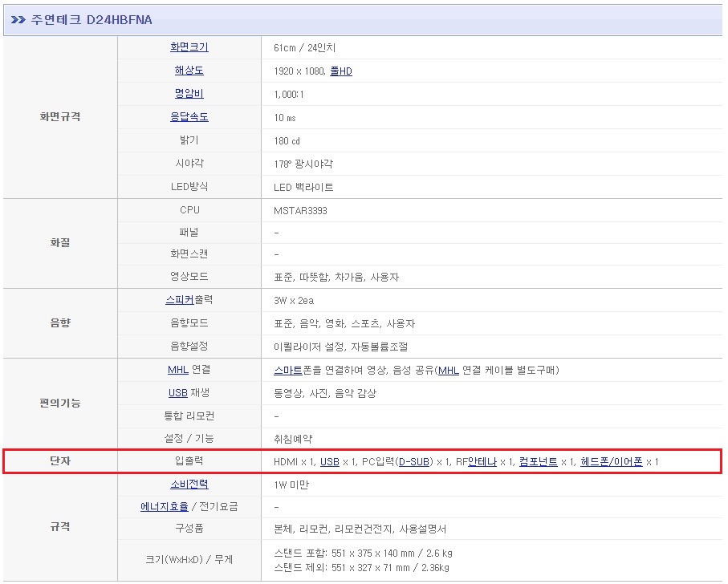Click the title text 주연테크 D24HBFNA

(x=92, y=19)
